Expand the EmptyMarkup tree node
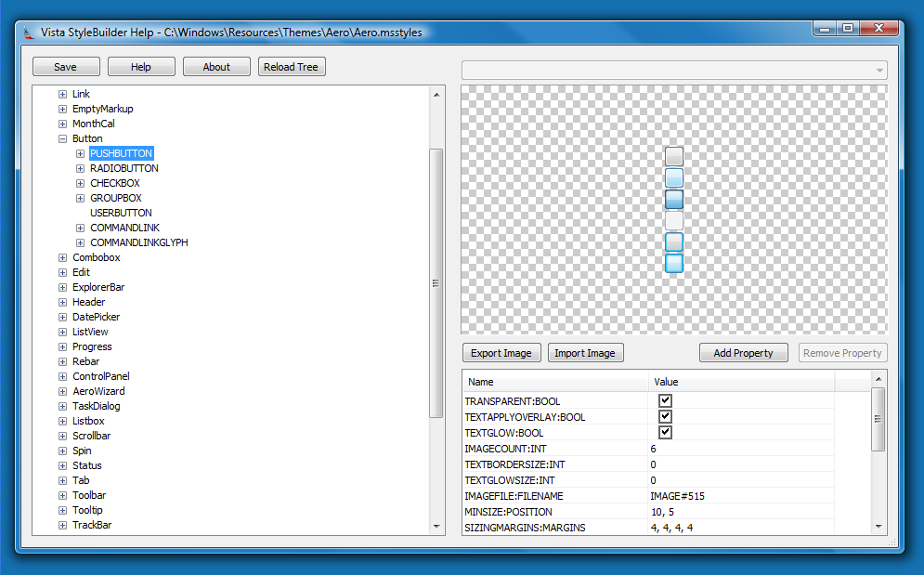The height and width of the screenshot is (575, 924). coord(62,109)
